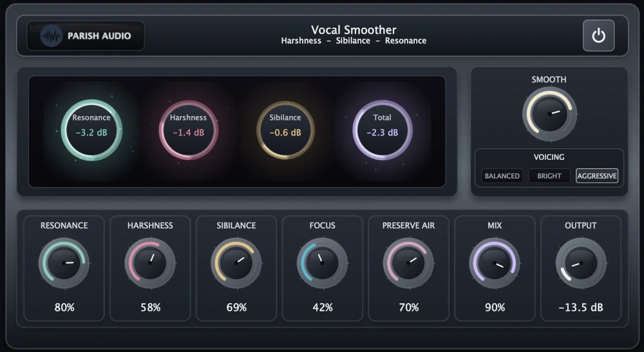Click the Sibilance reduction meter ring
This screenshot has height=352, width=644.
[285, 130]
